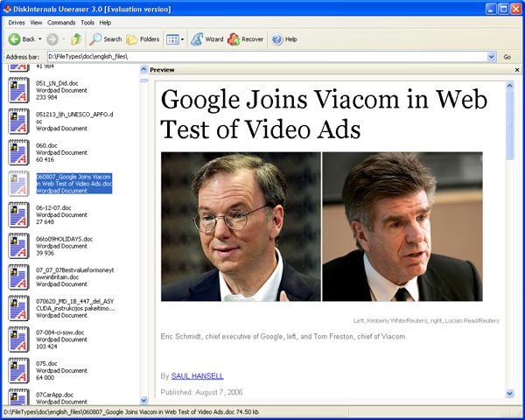Click the greyed Forward arrow button
This screenshot has height=420, width=525.
[52, 39]
